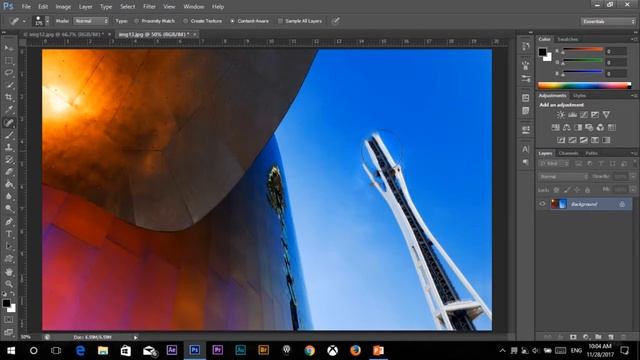Add a Levels adjustment
The height and width of the screenshot is (360, 640).
click(572, 115)
